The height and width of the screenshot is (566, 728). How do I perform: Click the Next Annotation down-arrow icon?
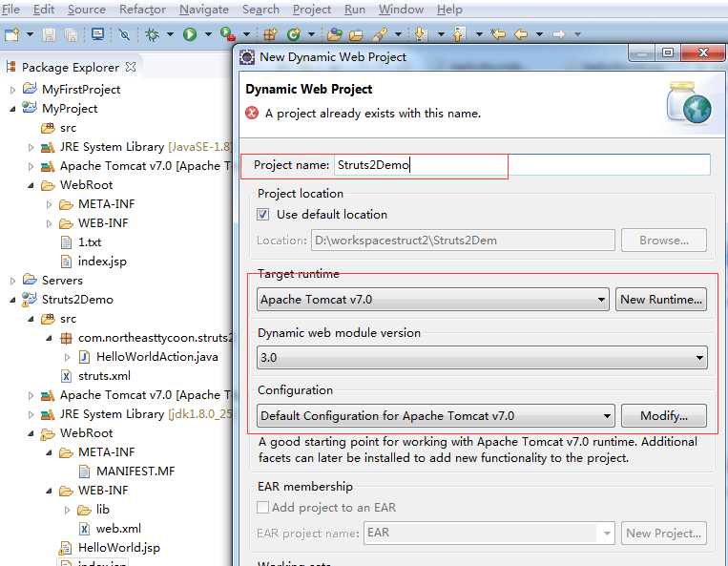pyautogui.click(x=420, y=34)
